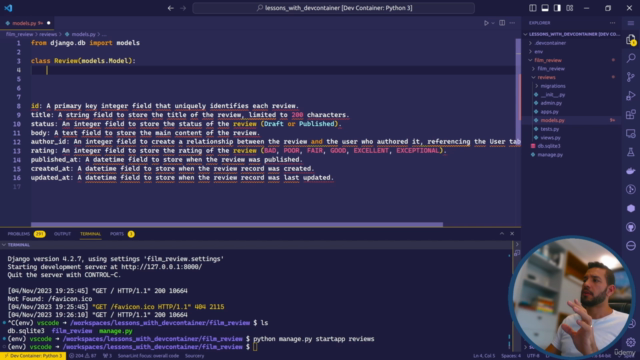The width and height of the screenshot is (640, 360).
Task: Maximize the panel with the chevron up
Action: tap(502, 234)
